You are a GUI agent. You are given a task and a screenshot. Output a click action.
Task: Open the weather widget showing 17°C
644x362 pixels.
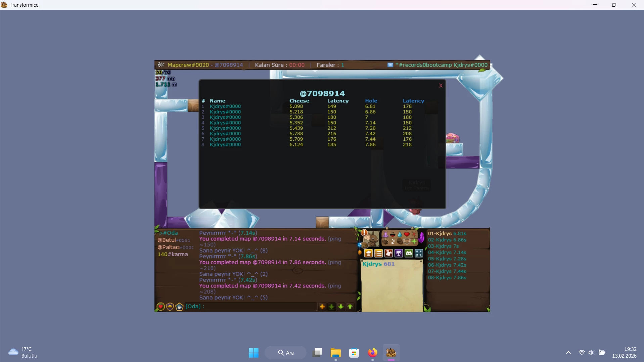point(23,353)
